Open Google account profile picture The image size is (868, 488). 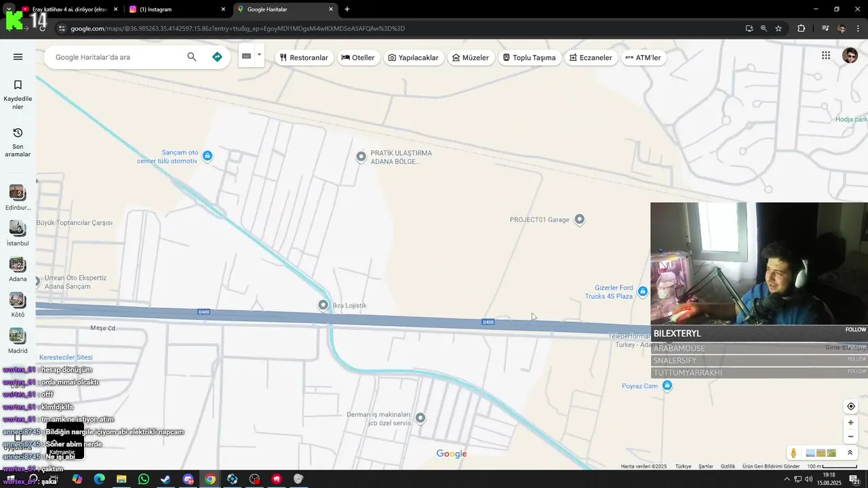850,56
